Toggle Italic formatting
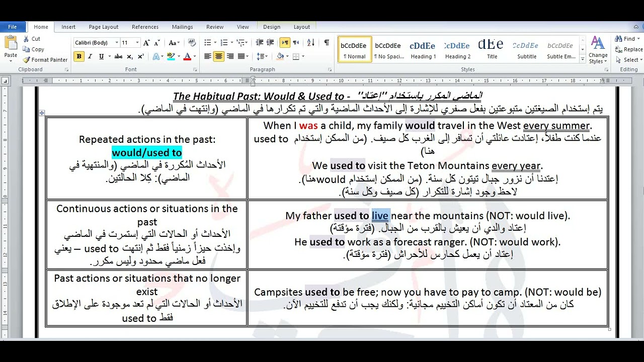644x362 pixels. tap(90, 56)
